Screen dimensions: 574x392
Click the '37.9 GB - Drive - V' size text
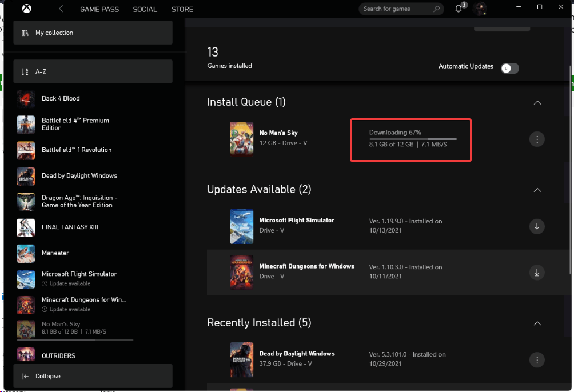(285, 363)
